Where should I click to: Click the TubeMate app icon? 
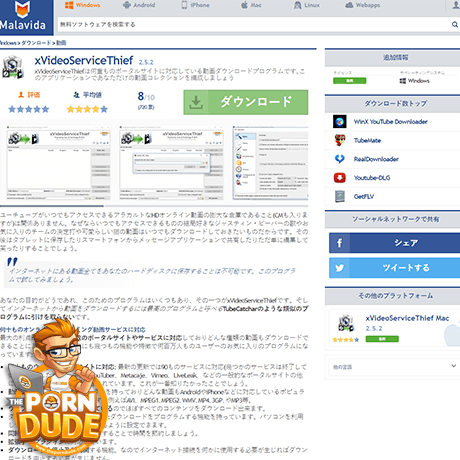(x=340, y=140)
